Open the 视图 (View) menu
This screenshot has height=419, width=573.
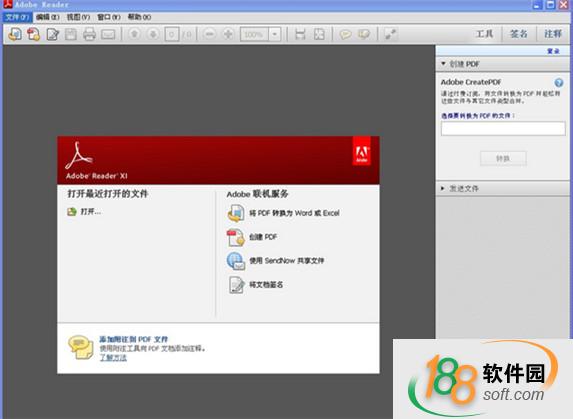78,17
